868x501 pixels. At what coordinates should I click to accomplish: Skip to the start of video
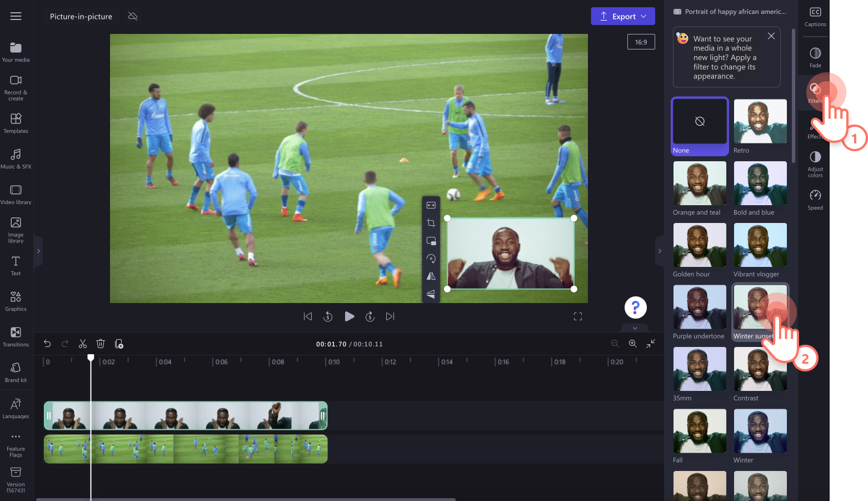click(x=308, y=316)
